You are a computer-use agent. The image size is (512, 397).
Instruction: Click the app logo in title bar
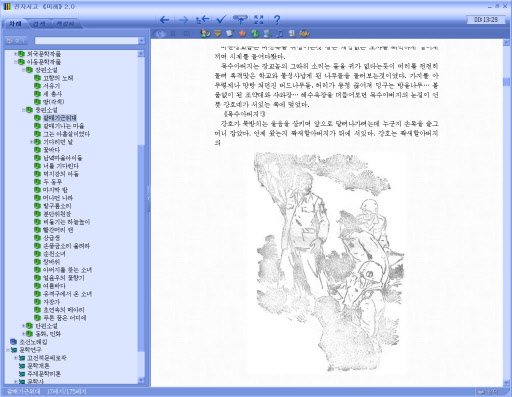(x=7, y=6)
